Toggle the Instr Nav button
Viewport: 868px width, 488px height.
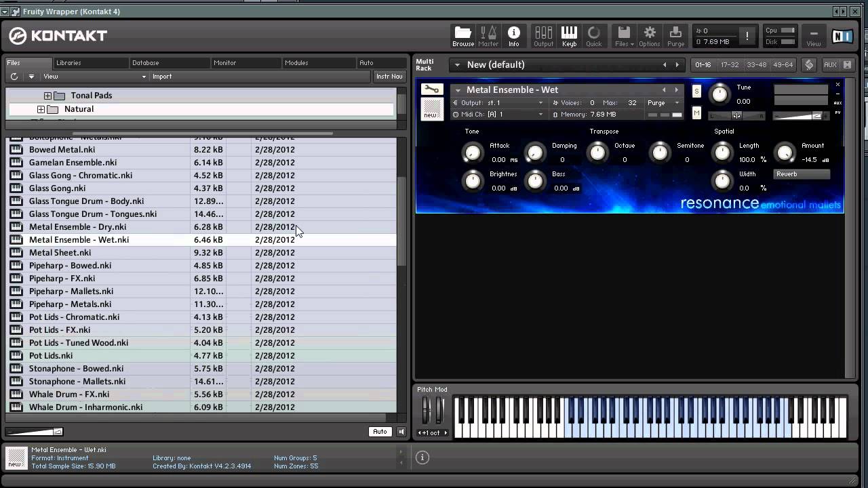pyautogui.click(x=389, y=77)
